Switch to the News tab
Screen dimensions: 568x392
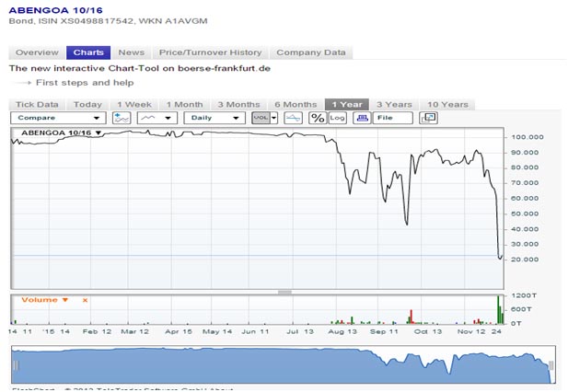131,52
